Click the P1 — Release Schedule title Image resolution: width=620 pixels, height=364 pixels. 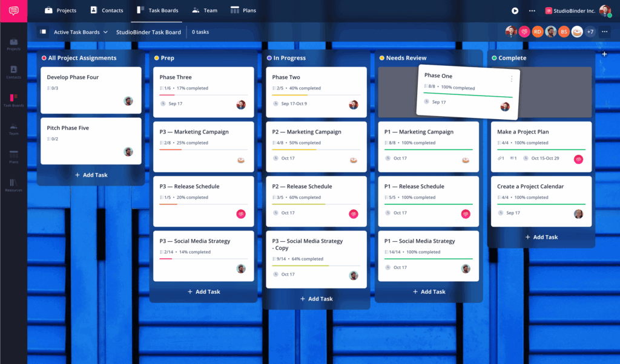414,186
